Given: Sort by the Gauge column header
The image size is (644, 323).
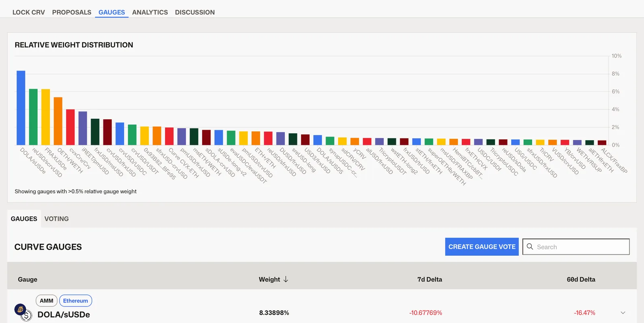Looking at the screenshot, I should coord(27,280).
